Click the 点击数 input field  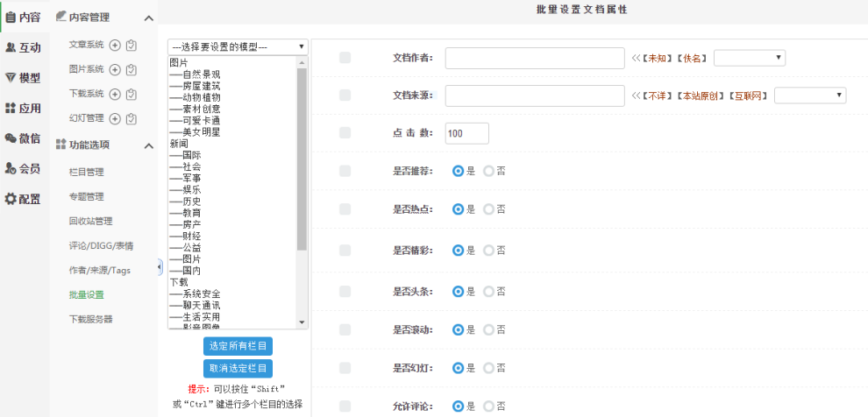click(x=466, y=133)
